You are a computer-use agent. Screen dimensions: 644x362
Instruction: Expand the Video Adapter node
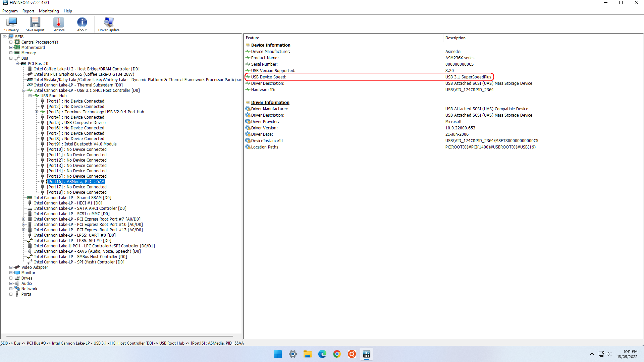coord(11,267)
